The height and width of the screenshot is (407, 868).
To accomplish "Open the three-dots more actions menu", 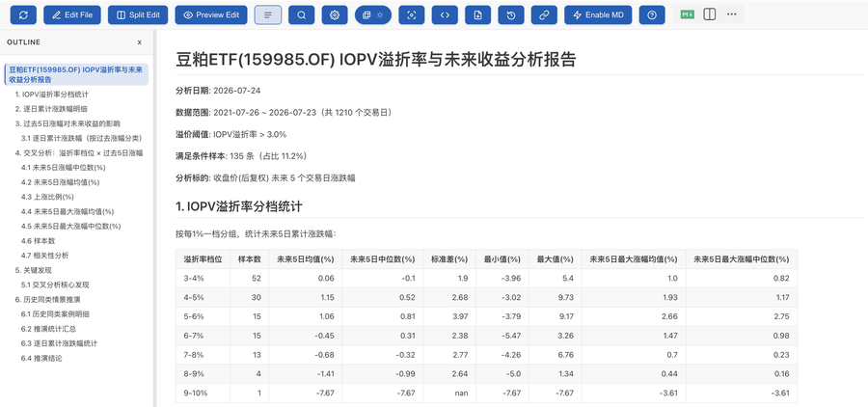I will coord(731,14).
